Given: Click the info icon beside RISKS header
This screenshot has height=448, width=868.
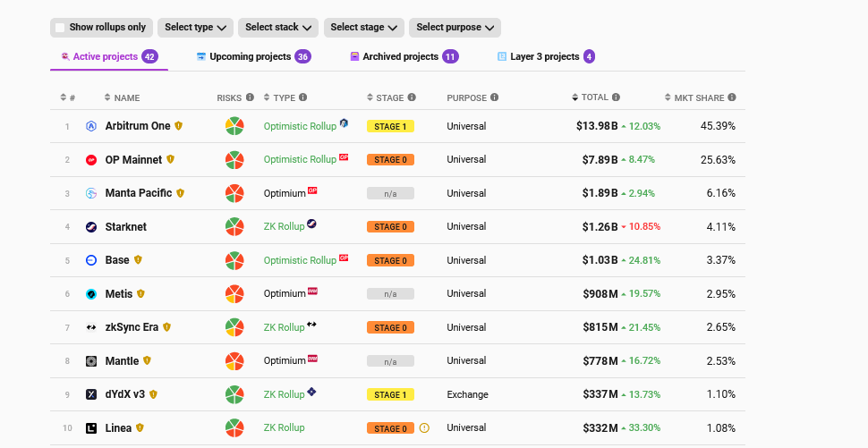Looking at the screenshot, I should coord(250,97).
